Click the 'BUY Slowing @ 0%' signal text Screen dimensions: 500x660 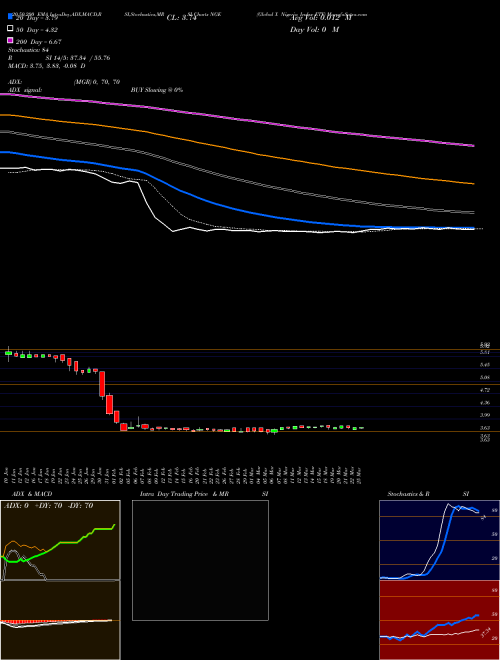(x=157, y=90)
